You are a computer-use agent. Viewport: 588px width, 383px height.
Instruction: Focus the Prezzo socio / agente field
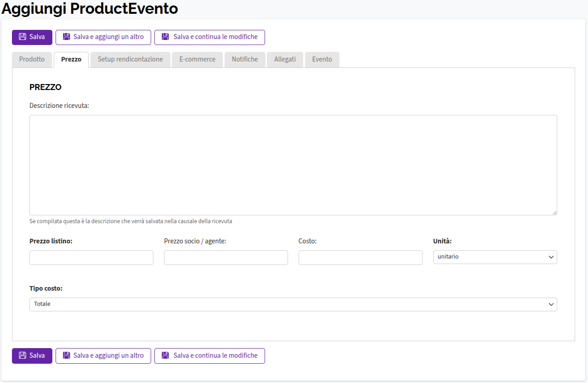(226, 258)
